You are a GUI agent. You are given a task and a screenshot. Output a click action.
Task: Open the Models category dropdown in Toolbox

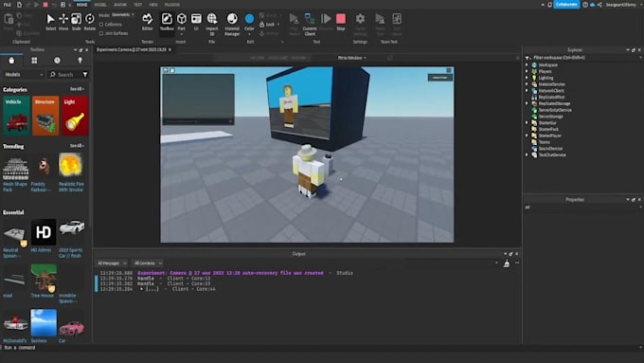tap(24, 75)
